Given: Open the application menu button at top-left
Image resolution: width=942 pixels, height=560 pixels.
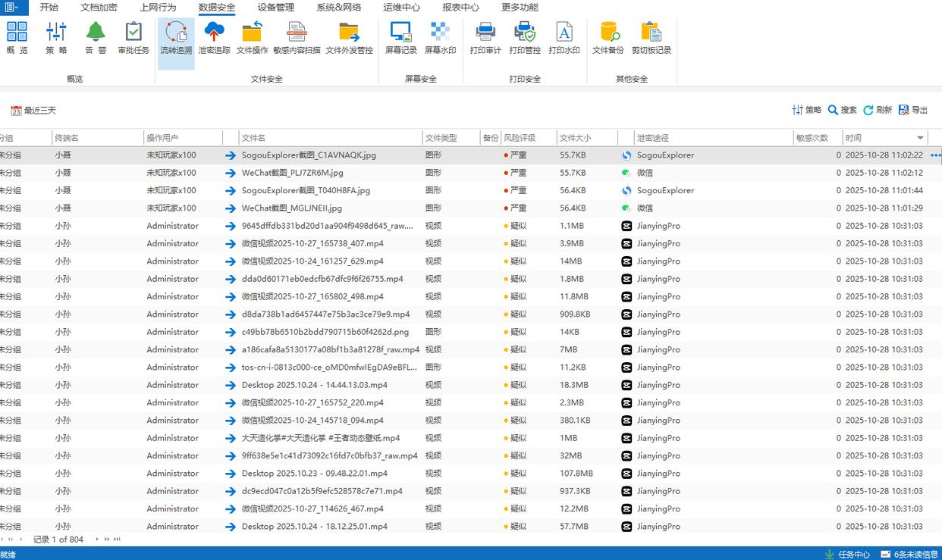Looking at the screenshot, I should click(13, 8).
